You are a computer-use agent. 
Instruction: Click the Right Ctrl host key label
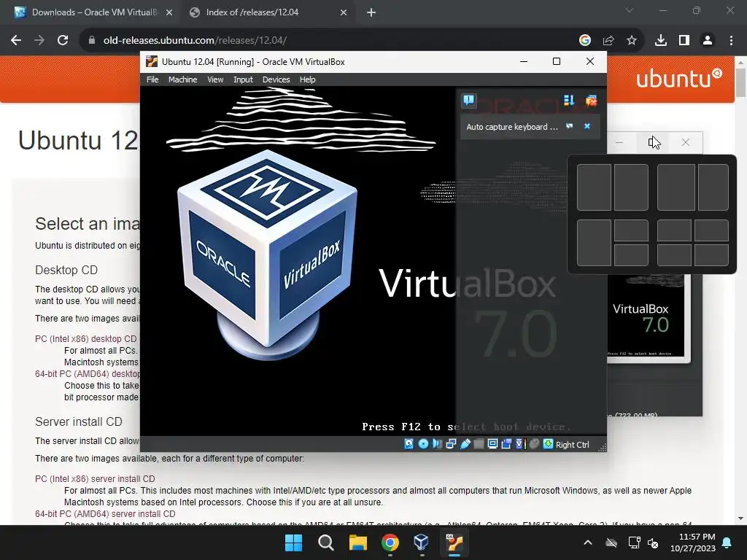573,444
